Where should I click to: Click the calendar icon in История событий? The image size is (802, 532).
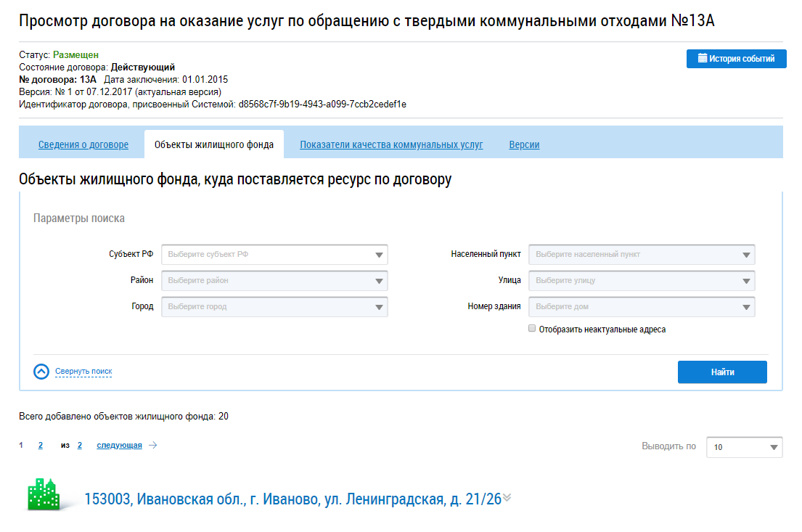[x=702, y=59]
